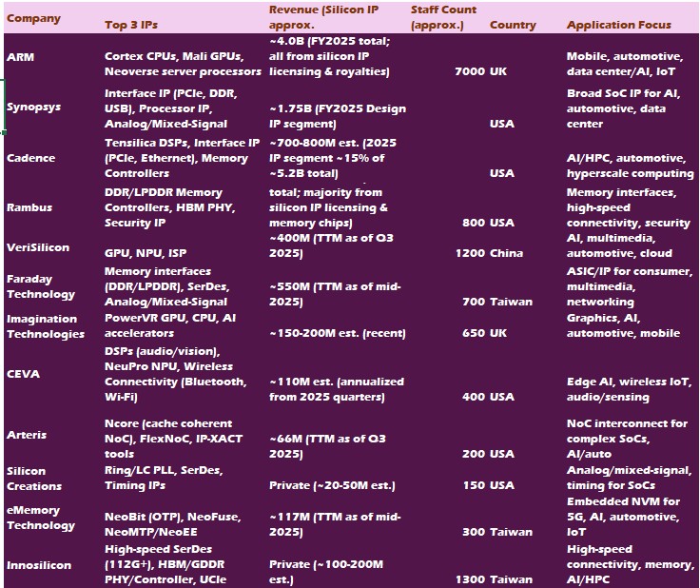700x588 pixels.
Task: Select the Memory interfaces, high-speed connectivity cell
Action: click(631, 206)
